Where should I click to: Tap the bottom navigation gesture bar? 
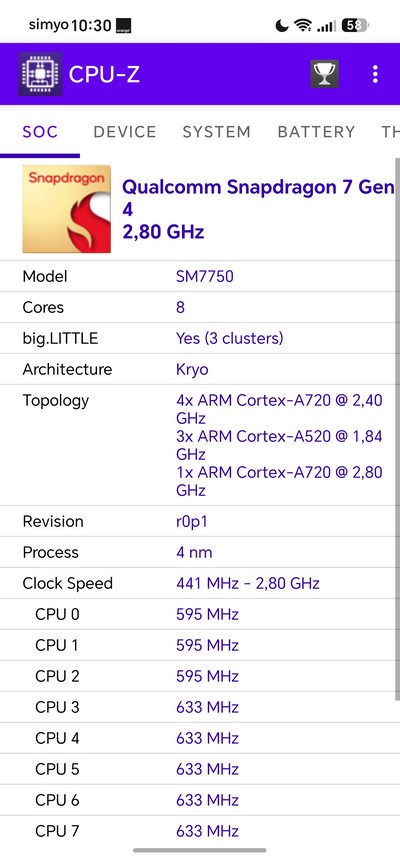point(200,851)
